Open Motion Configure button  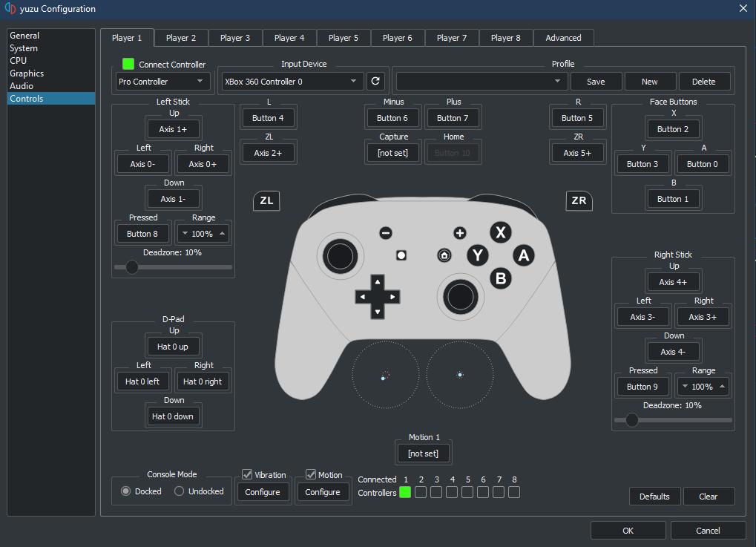tap(323, 492)
